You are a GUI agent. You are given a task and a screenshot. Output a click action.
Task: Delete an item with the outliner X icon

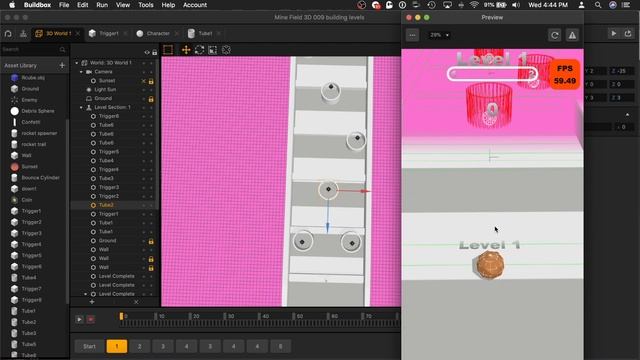pos(136,302)
